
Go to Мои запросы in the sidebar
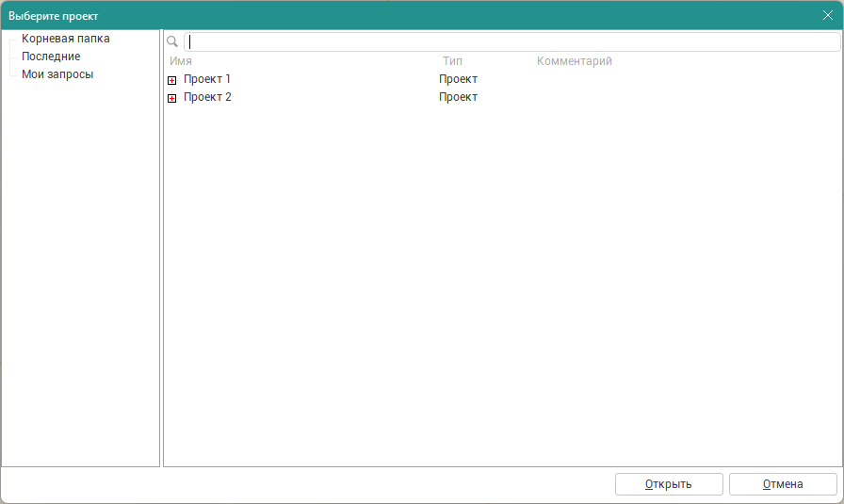[57, 74]
